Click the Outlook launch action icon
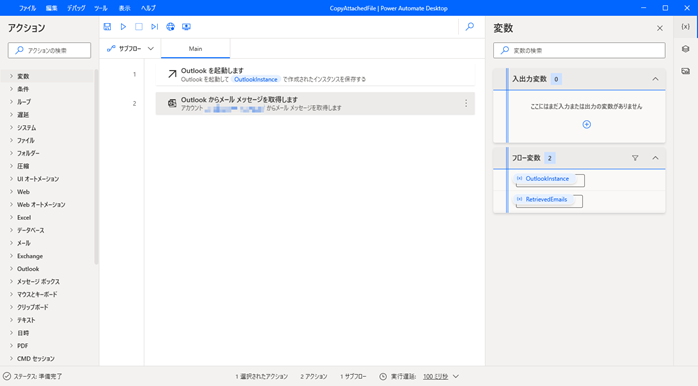This screenshot has height=386, width=698. 172,74
